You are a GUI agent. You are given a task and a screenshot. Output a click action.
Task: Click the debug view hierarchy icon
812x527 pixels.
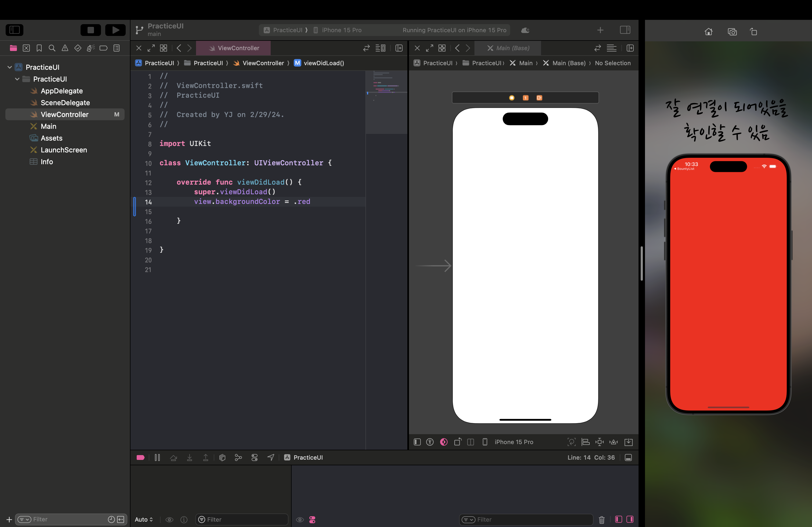click(x=222, y=458)
